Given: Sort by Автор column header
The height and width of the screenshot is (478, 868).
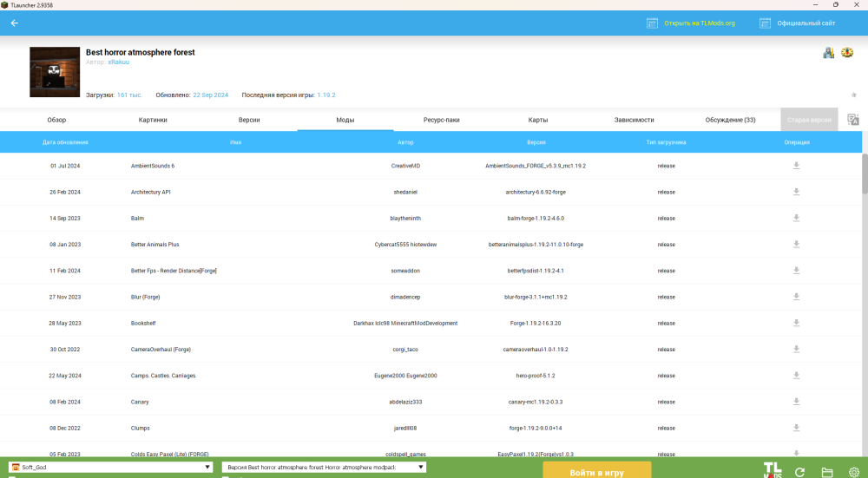Looking at the screenshot, I should (x=405, y=142).
